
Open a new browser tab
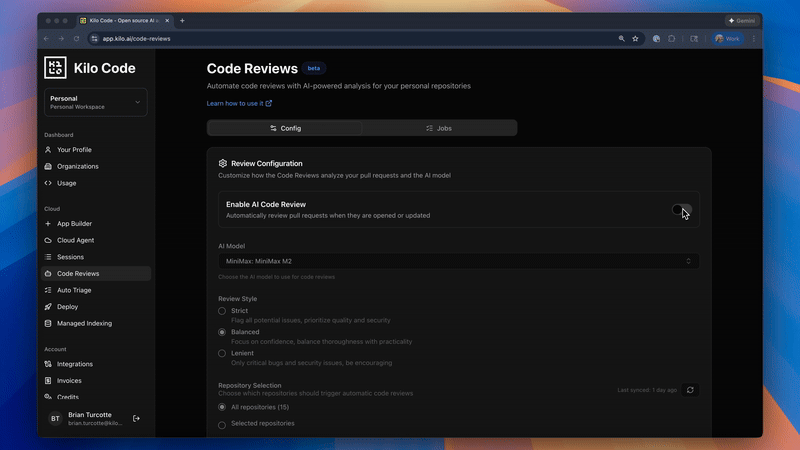(182, 21)
